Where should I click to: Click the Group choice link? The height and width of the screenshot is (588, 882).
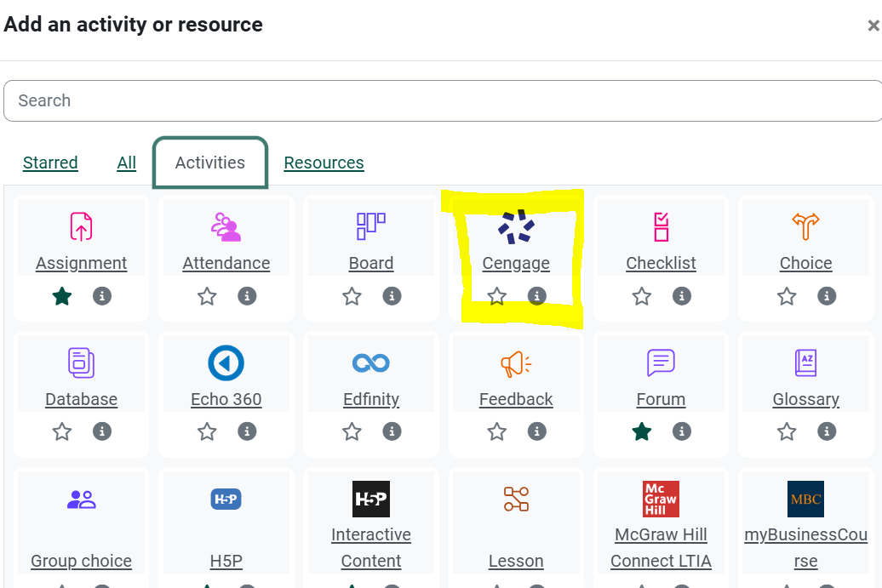(x=81, y=561)
